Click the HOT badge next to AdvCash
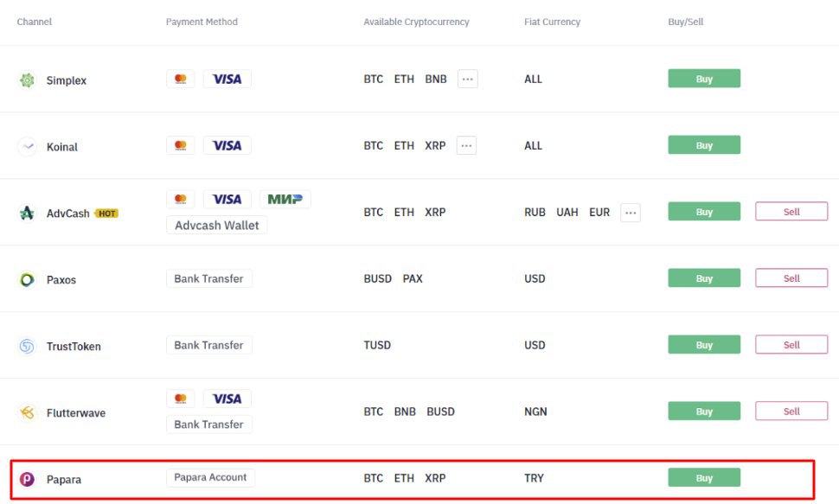The image size is (839, 504). click(106, 214)
